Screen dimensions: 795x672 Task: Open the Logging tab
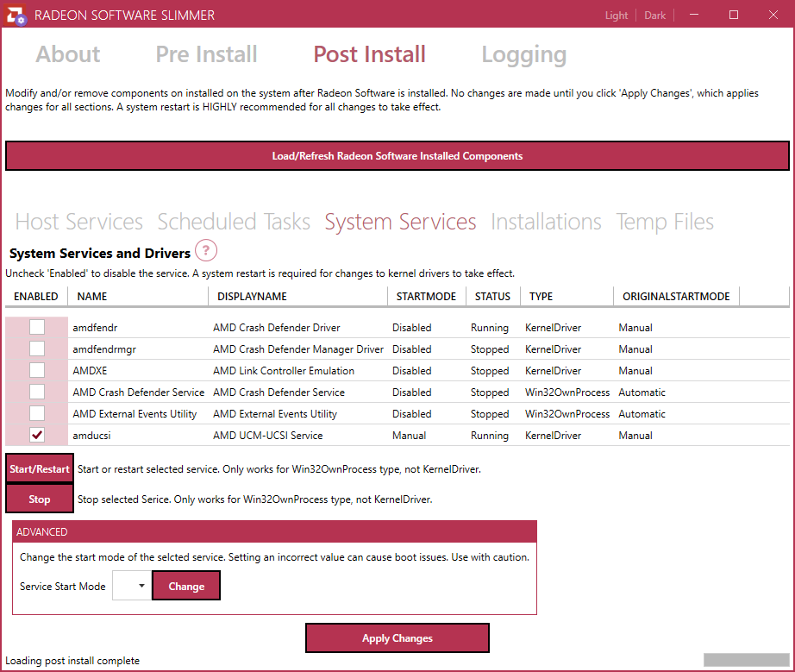pos(523,54)
